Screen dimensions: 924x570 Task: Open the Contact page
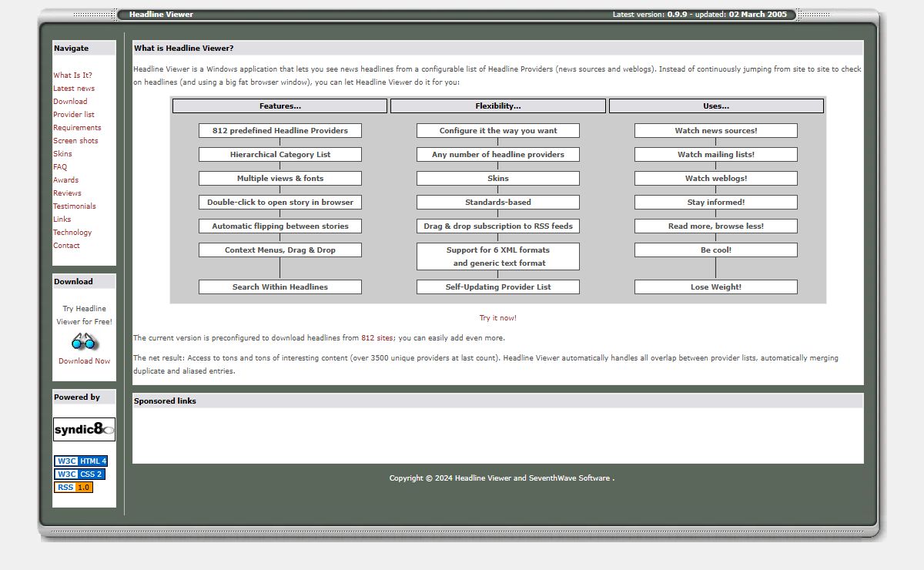click(x=66, y=246)
